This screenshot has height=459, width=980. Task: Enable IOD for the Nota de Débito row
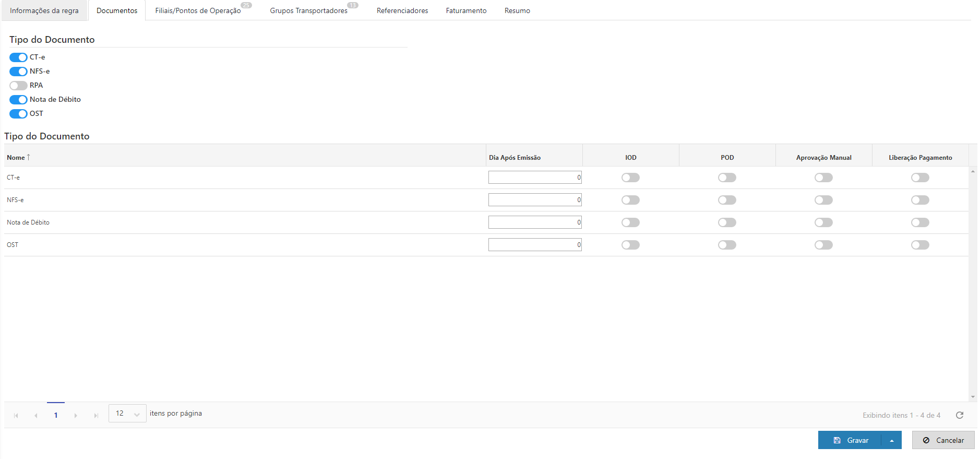coord(630,222)
